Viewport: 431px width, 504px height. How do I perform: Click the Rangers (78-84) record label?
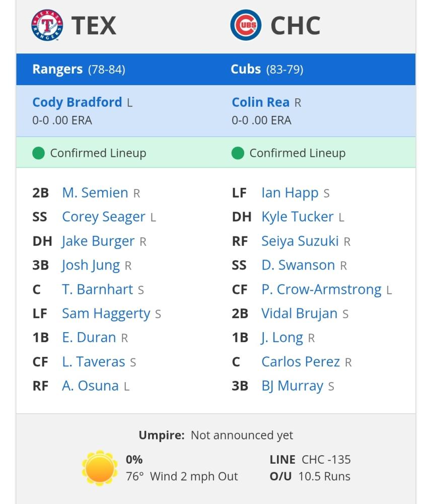click(79, 69)
